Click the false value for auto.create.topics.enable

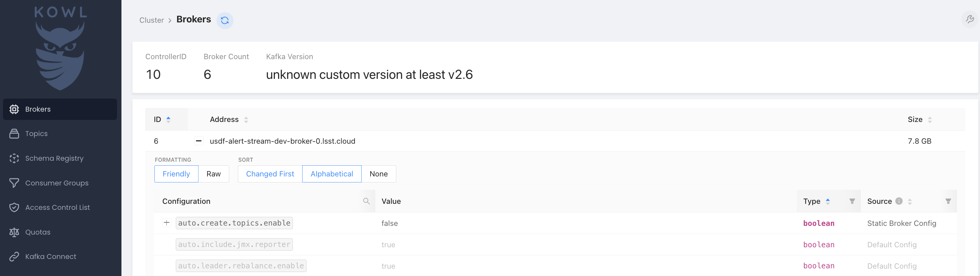coord(390,224)
